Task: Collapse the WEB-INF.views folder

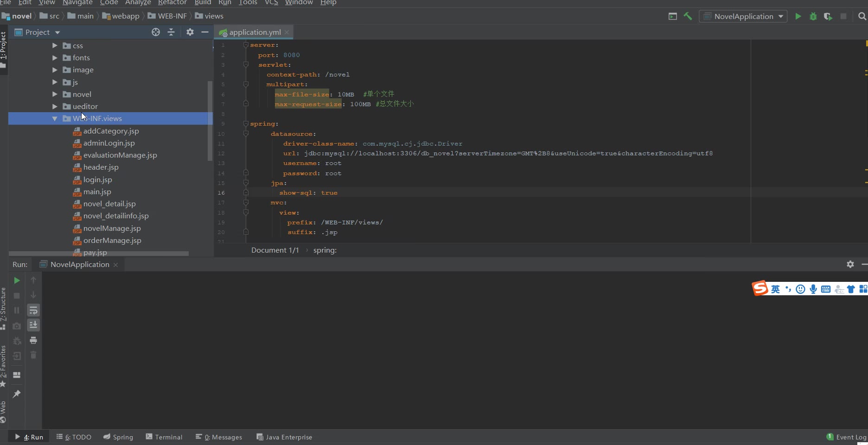Action: pyautogui.click(x=55, y=119)
